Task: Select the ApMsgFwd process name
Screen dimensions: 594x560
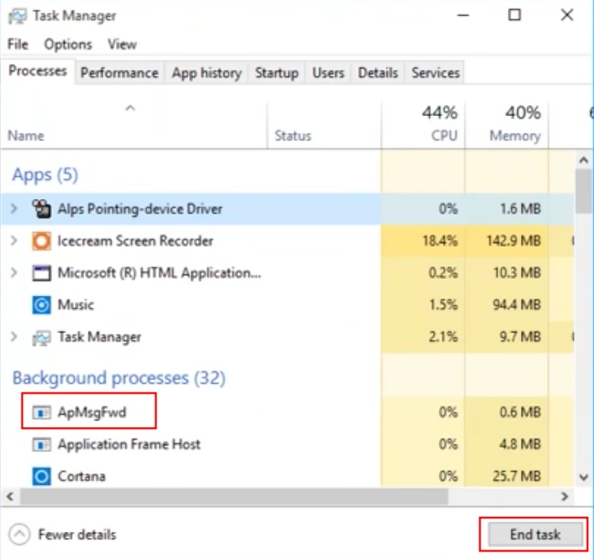Action: pos(92,412)
